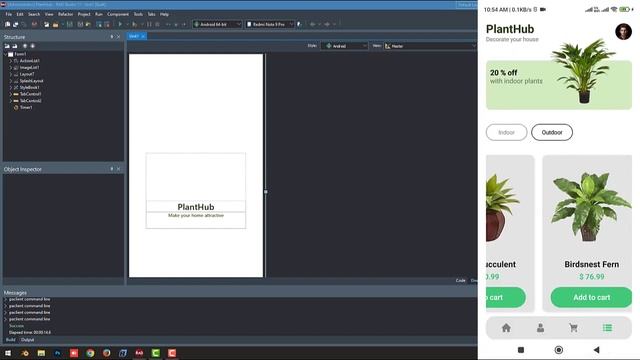Click the move down arrow in Structure toolbar
The height and width of the screenshot is (360, 640).
[x=33, y=46]
